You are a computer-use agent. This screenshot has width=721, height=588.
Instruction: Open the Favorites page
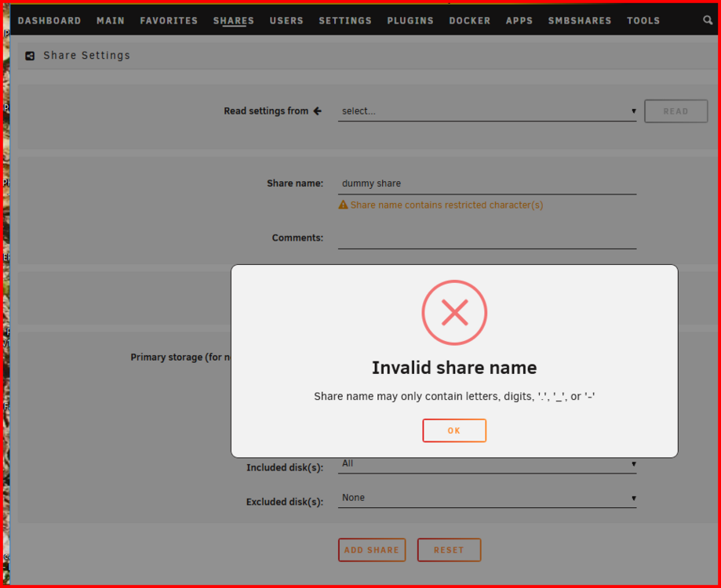169,20
